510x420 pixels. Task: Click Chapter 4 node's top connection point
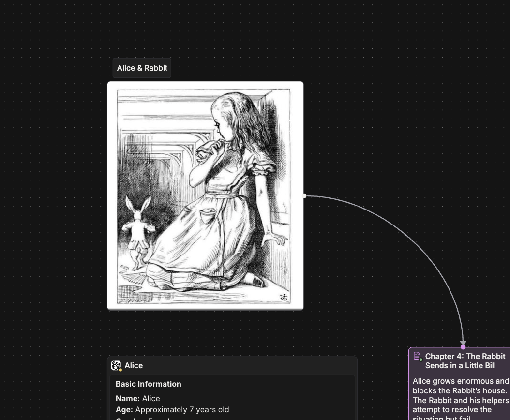[x=463, y=347]
